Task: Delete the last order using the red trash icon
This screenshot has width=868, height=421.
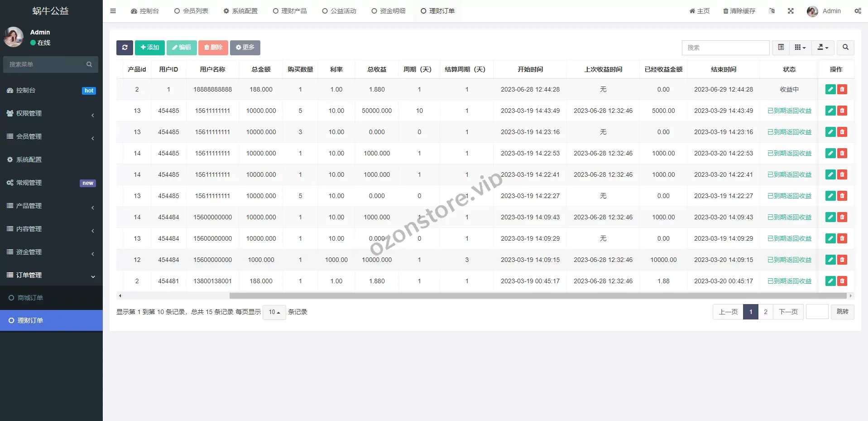Action: coord(842,281)
